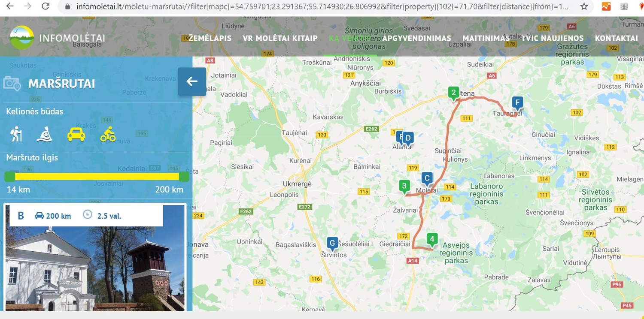Click blue map marker G
This screenshot has height=319, width=644.
[332, 243]
